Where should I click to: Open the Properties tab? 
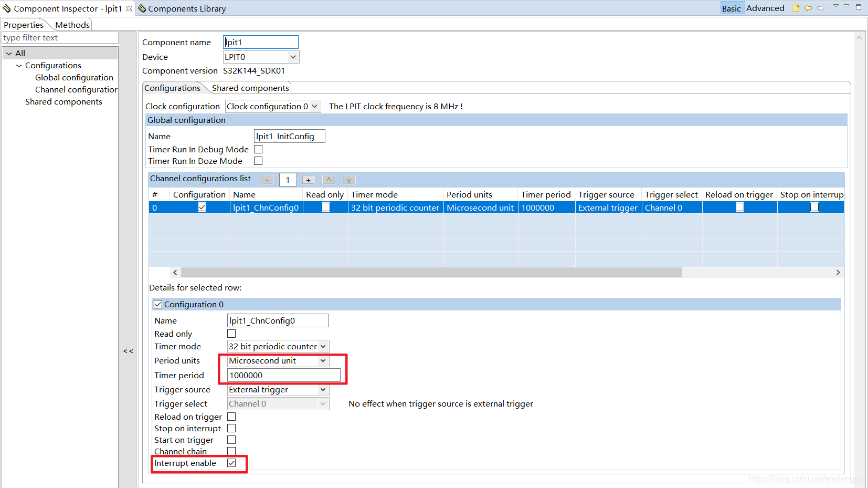coord(24,25)
